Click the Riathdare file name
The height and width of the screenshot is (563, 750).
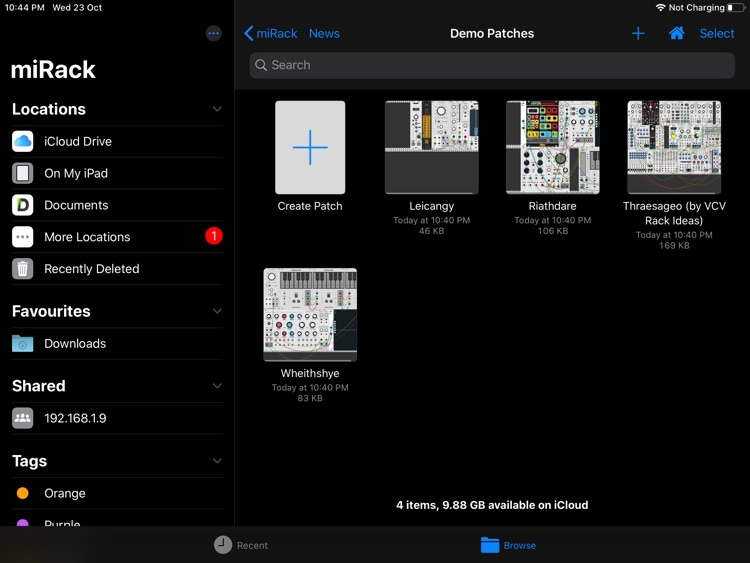click(552, 206)
